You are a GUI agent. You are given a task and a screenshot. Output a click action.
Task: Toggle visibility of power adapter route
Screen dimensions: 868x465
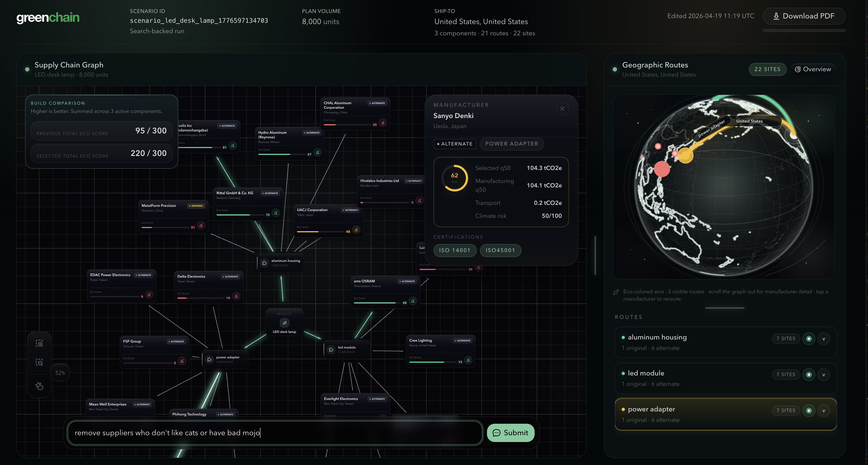click(x=809, y=410)
